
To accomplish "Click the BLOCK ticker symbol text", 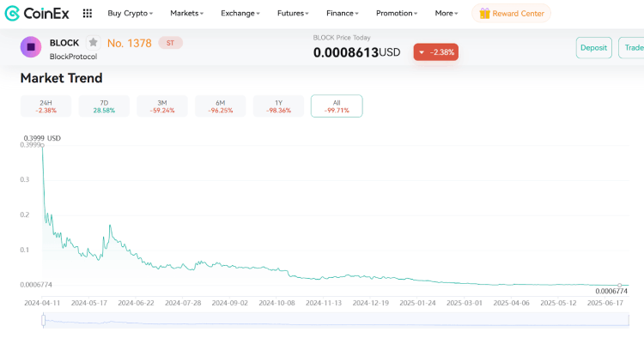I will tap(64, 43).
